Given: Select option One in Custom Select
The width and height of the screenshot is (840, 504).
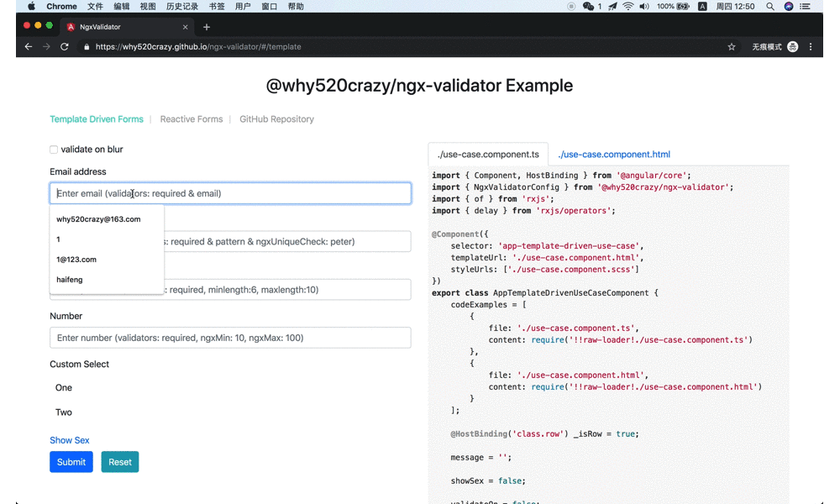Looking at the screenshot, I should [64, 388].
